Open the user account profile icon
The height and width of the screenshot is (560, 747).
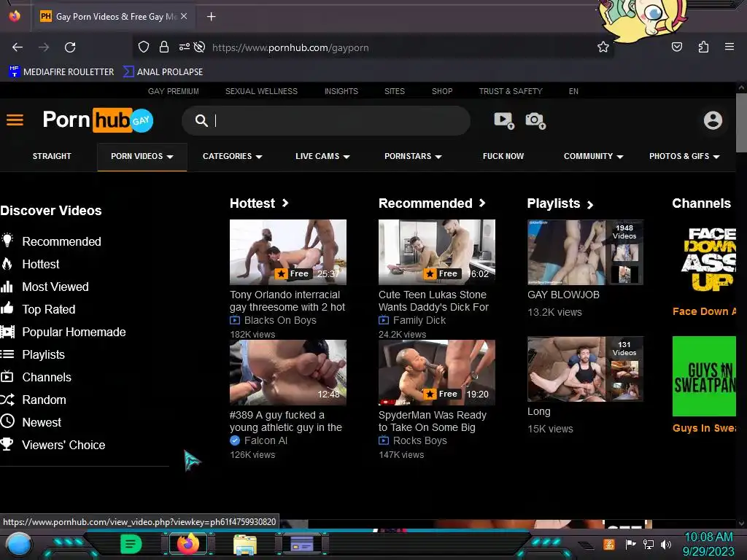click(713, 120)
